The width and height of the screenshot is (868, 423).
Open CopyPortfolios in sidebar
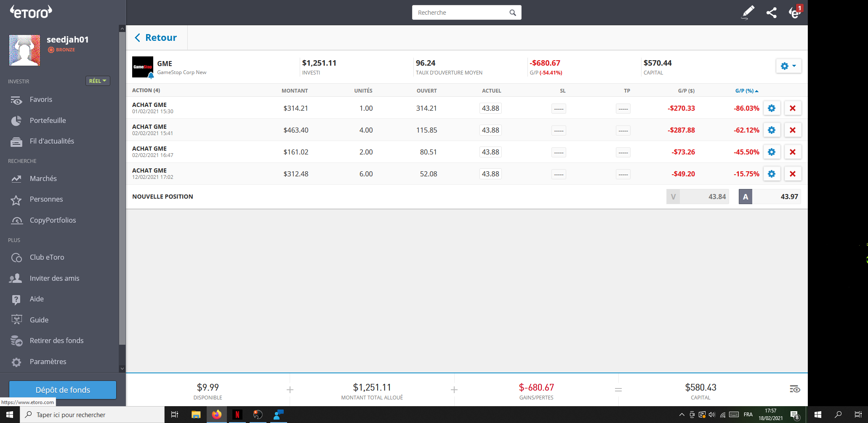point(53,220)
